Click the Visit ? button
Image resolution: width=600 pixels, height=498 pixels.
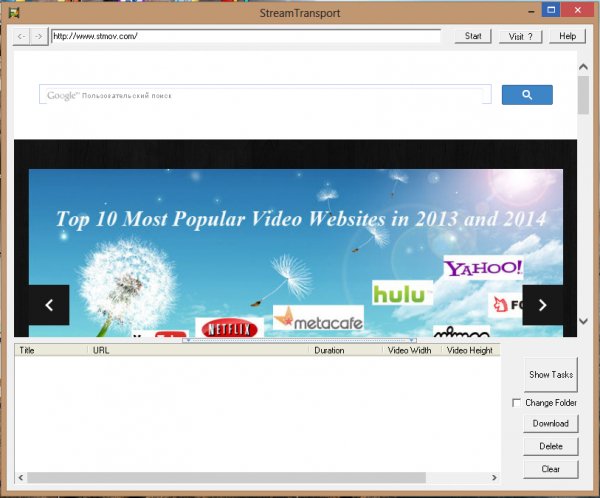tap(520, 36)
